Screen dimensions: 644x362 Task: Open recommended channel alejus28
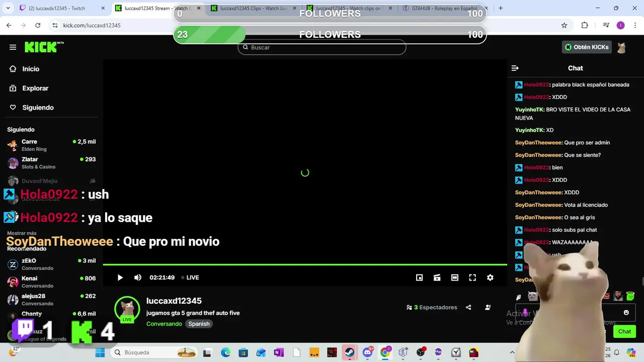point(51,300)
